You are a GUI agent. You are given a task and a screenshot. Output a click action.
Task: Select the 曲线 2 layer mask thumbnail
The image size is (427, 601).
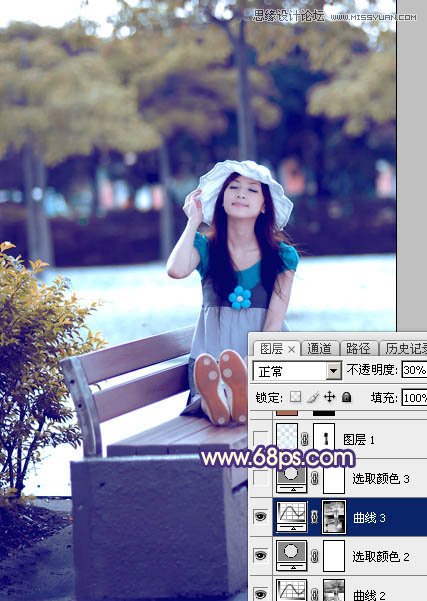pyautogui.click(x=334, y=590)
